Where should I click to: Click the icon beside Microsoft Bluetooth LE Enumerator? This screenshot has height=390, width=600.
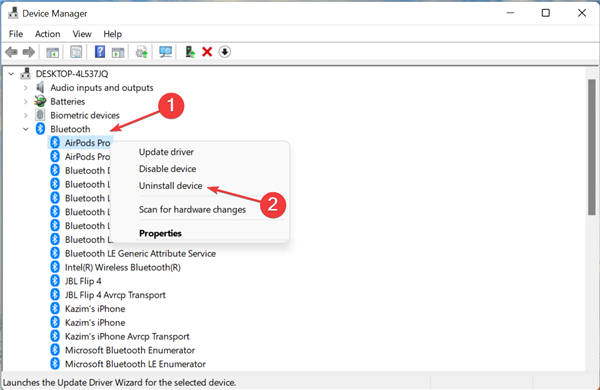(x=55, y=364)
